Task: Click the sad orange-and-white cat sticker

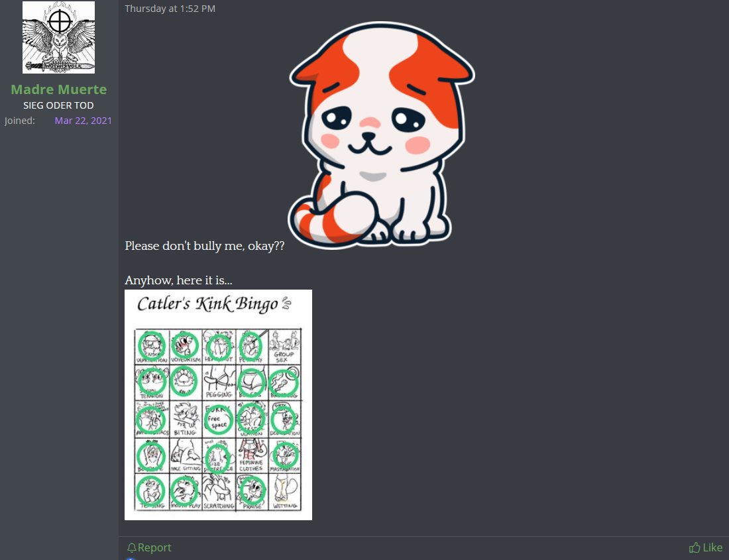Action: (x=381, y=135)
